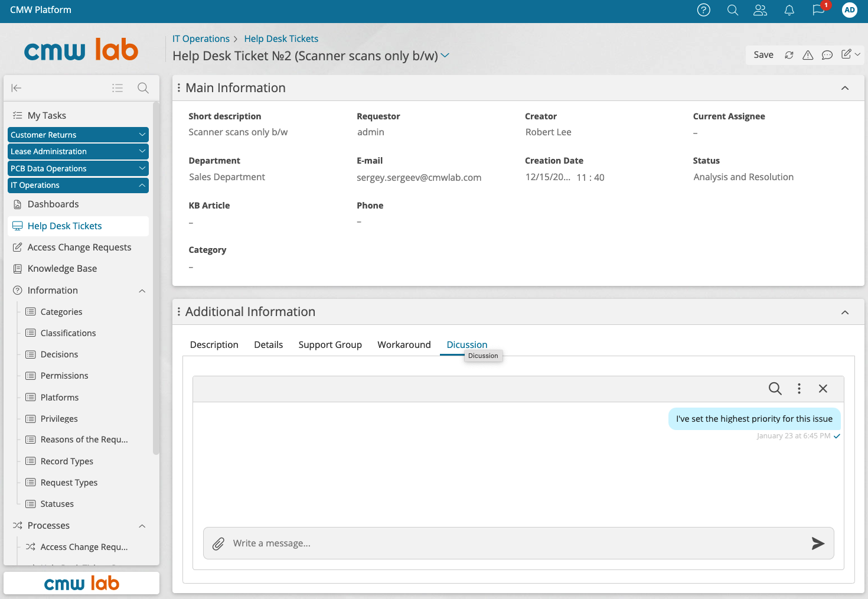
Task: Open Additional Information section options menu
Action: click(x=179, y=312)
